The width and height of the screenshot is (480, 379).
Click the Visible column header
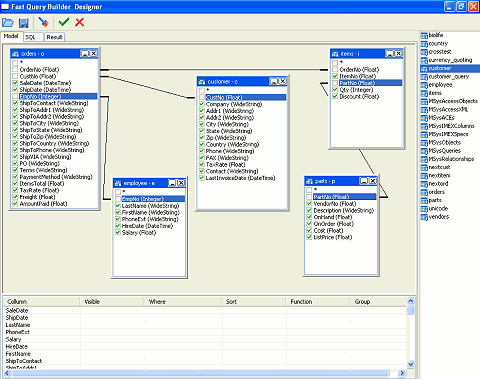coord(112,302)
